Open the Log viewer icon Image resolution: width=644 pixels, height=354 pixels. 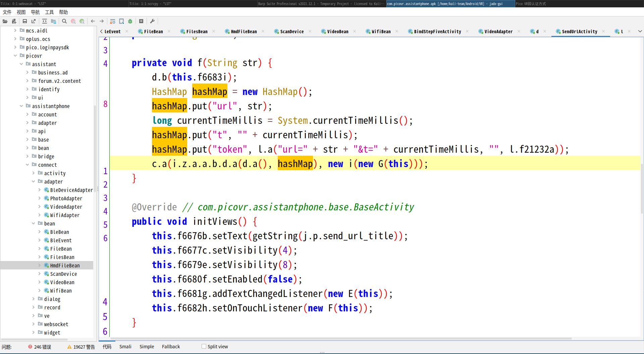(x=141, y=21)
